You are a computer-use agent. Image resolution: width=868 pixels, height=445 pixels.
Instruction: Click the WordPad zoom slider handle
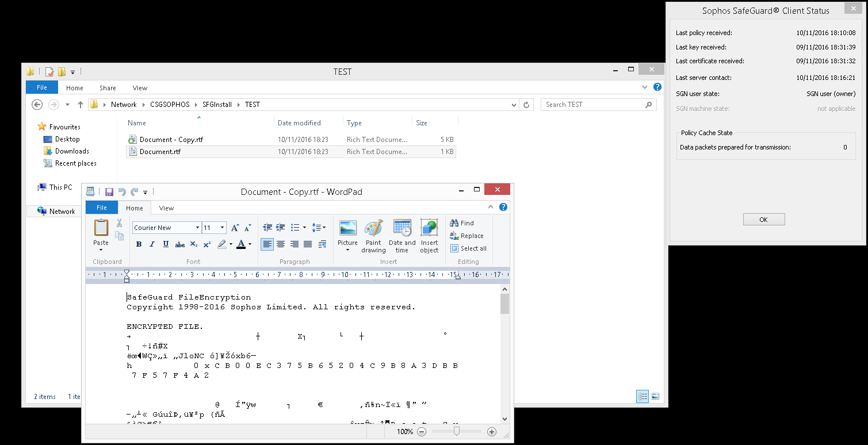[457, 431]
